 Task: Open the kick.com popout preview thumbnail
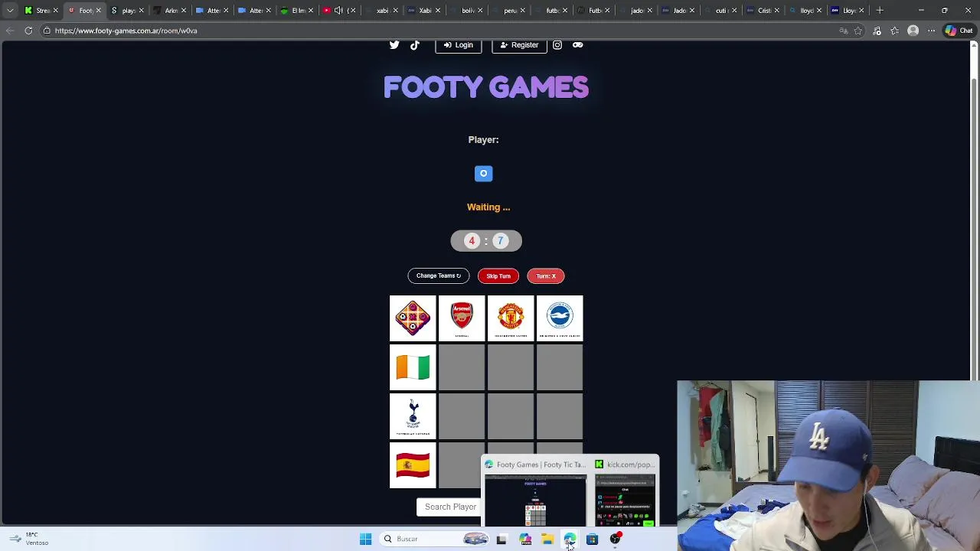coord(626,500)
